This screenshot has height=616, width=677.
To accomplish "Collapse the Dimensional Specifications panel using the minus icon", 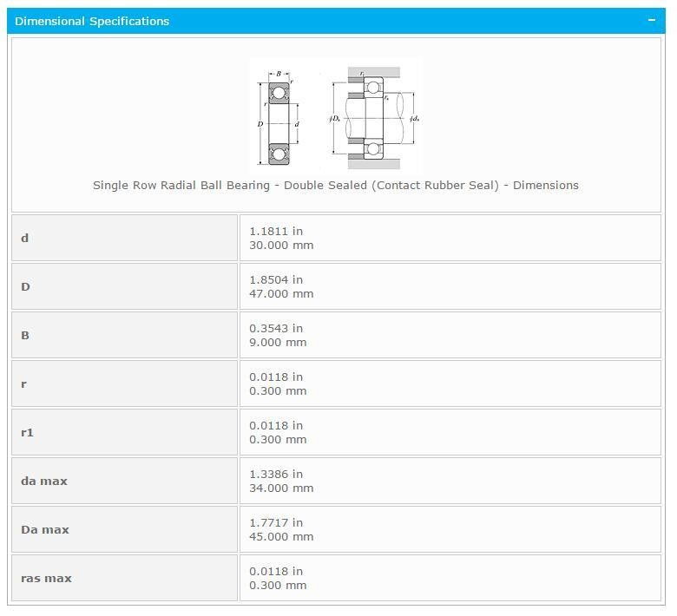I will pyautogui.click(x=652, y=20).
